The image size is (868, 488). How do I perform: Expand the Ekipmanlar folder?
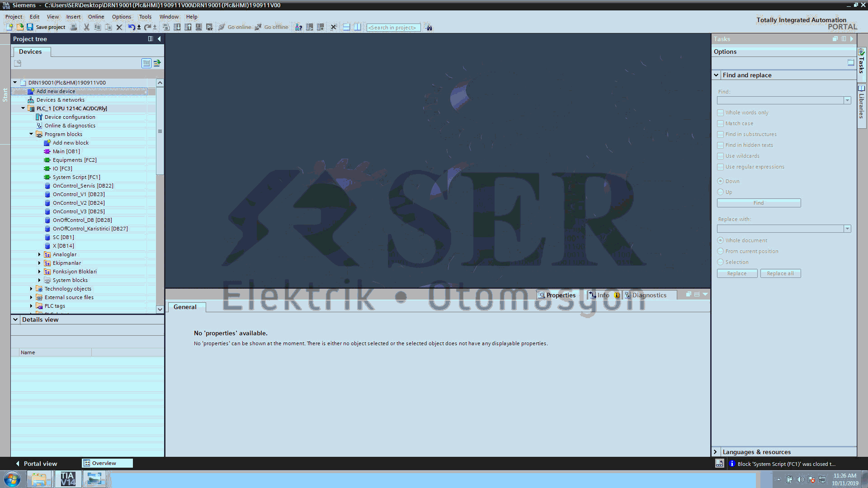[x=40, y=263]
